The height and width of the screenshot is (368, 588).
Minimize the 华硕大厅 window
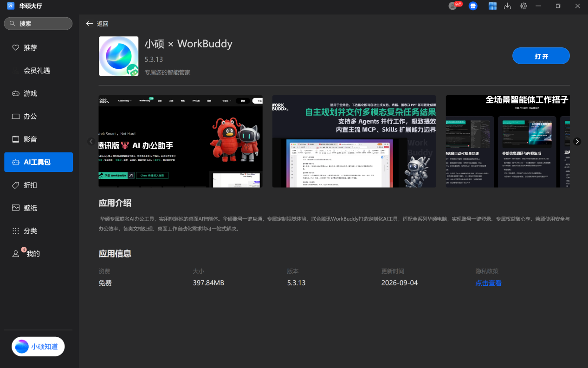tap(538, 6)
